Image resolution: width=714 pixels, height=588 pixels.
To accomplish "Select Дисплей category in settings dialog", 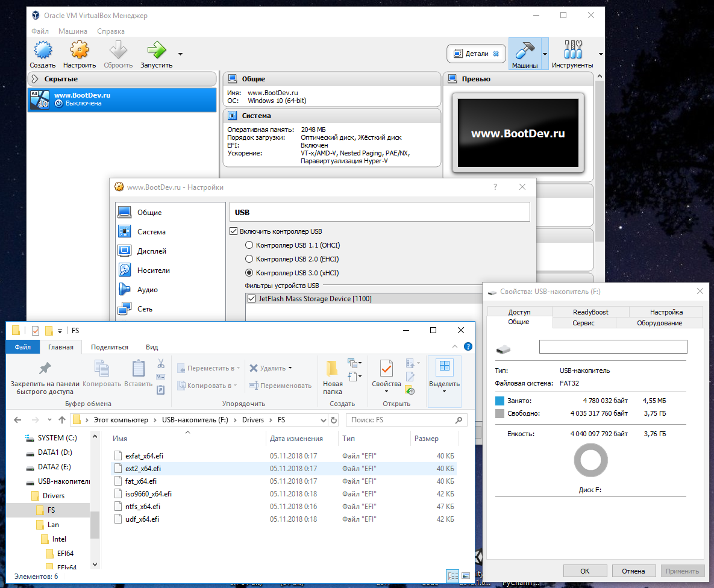I will tap(171, 251).
